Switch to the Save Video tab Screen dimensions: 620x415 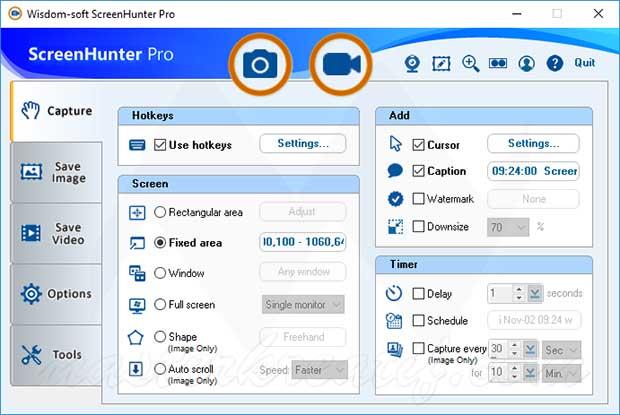[x=56, y=233]
